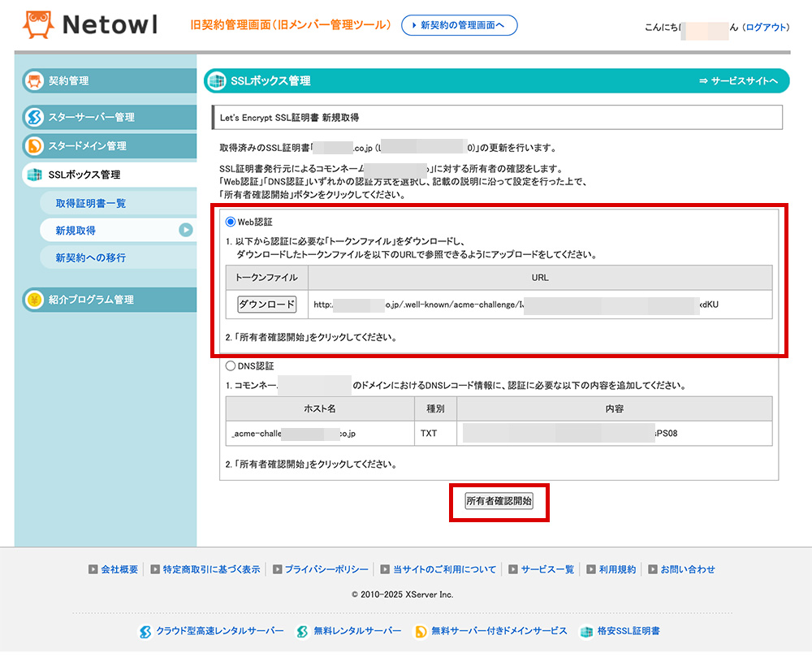Viewport: 812px width, 657px height.
Task: Click the ログアウト link
Action: pyautogui.click(x=767, y=28)
